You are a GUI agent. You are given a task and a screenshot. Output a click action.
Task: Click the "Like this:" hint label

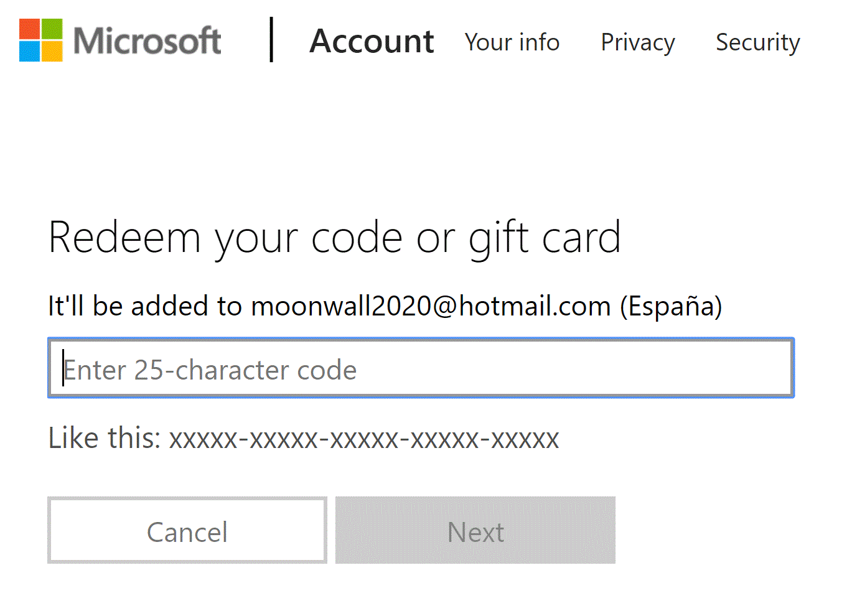(x=105, y=438)
